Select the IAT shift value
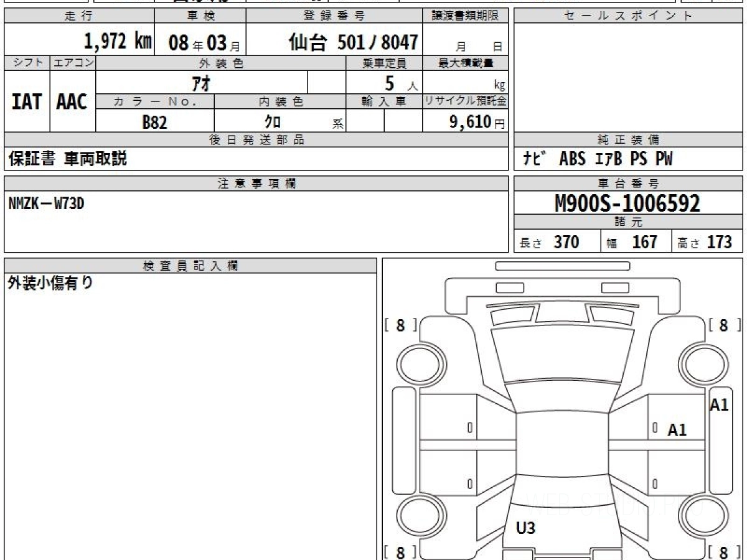The height and width of the screenshot is (560, 747). point(27,101)
